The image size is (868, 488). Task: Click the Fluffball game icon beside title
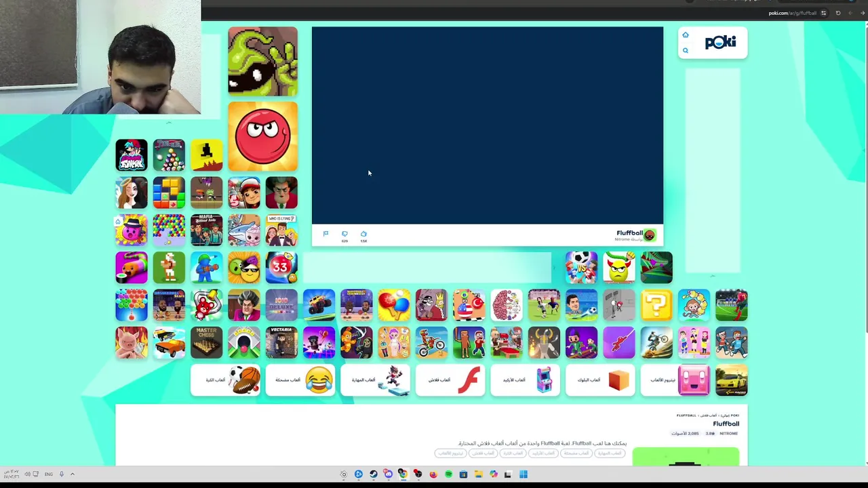click(650, 235)
